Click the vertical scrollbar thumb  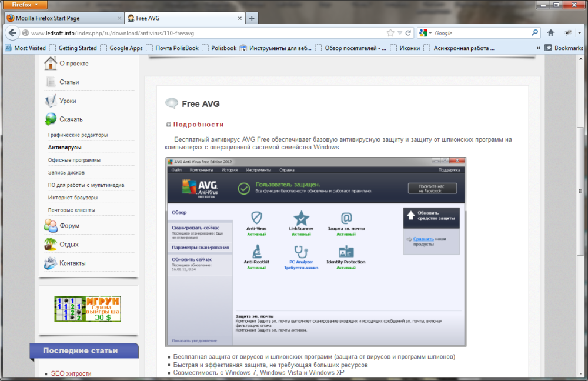580,191
